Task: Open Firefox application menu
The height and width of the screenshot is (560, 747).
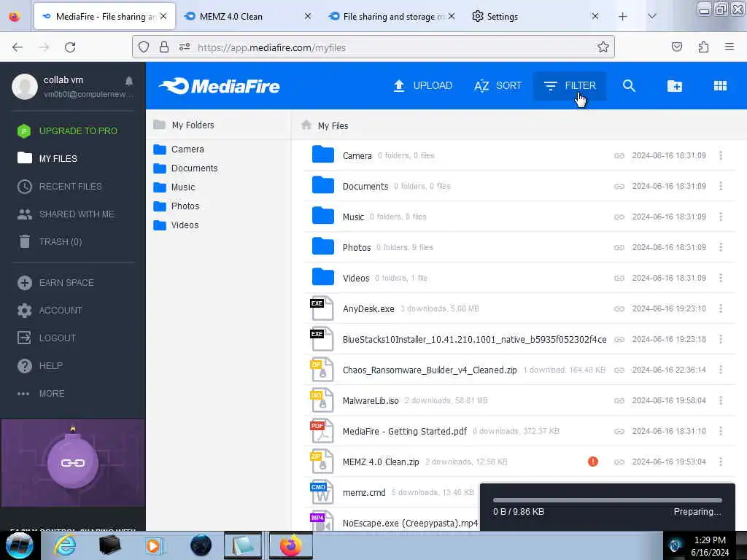Action: [729, 47]
